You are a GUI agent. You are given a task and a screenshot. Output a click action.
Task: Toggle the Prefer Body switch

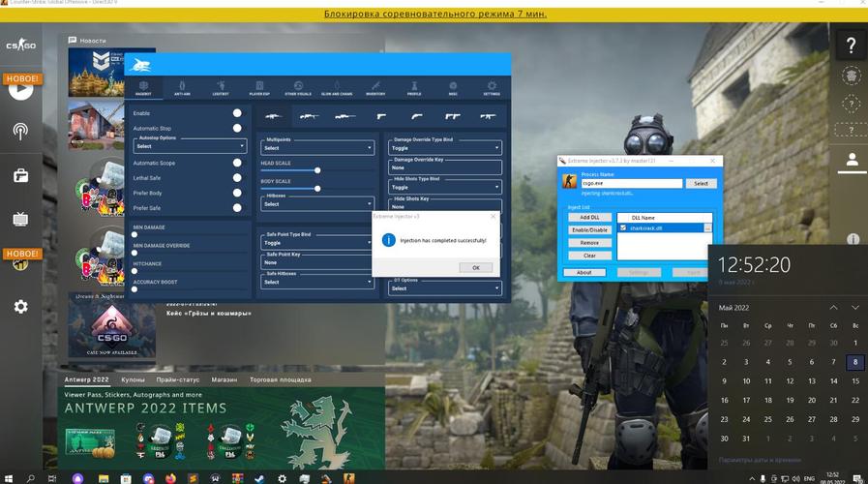[237, 193]
